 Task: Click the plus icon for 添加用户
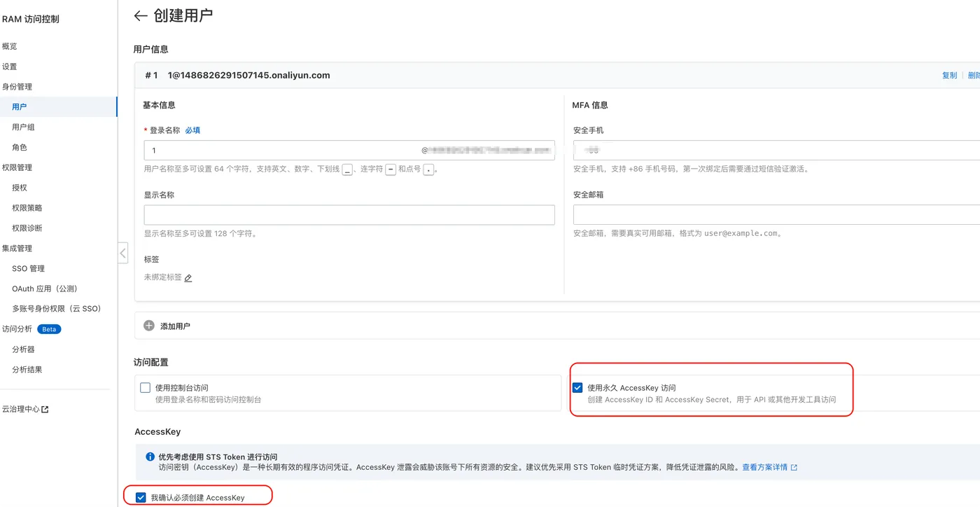click(148, 326)
